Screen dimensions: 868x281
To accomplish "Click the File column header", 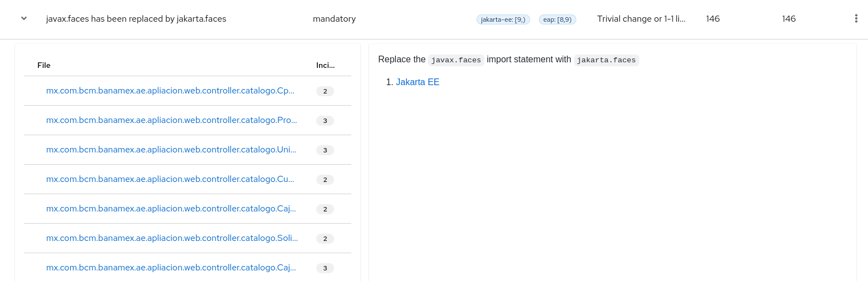I will [44, 65].
